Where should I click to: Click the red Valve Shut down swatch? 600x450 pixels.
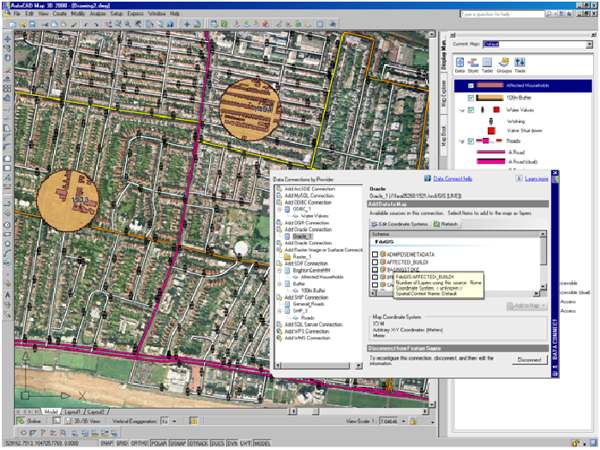[491, 131]
